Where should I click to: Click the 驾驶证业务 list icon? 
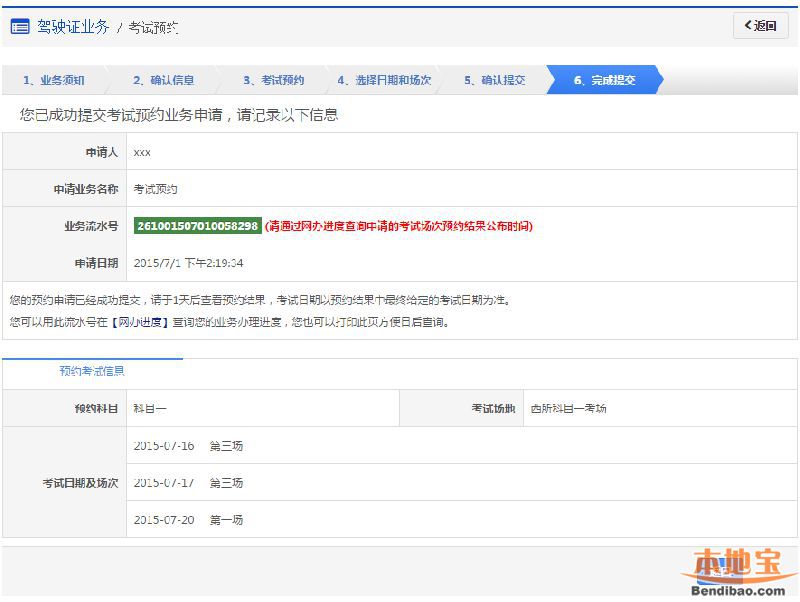(x=19, y=27)
